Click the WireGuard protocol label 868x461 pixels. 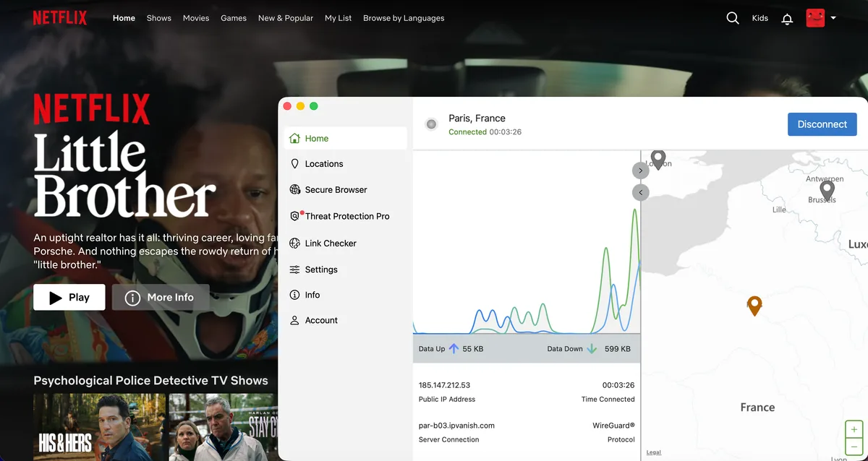click(613, 426)
